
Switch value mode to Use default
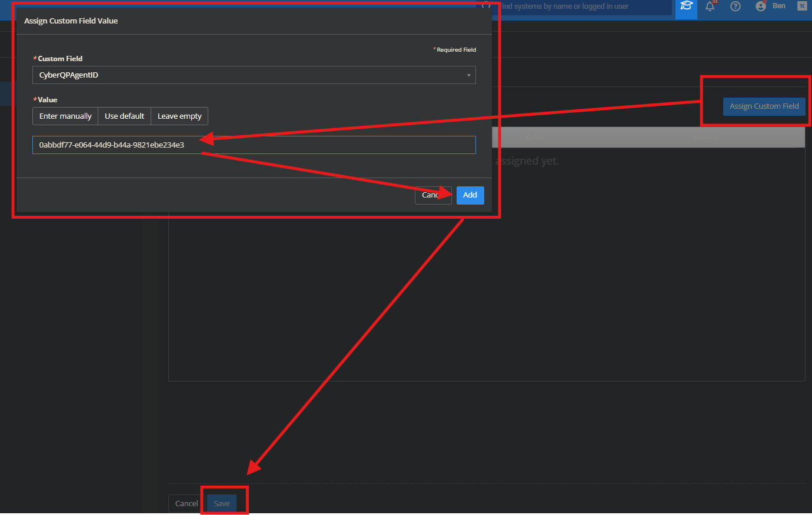pos(124,116)
